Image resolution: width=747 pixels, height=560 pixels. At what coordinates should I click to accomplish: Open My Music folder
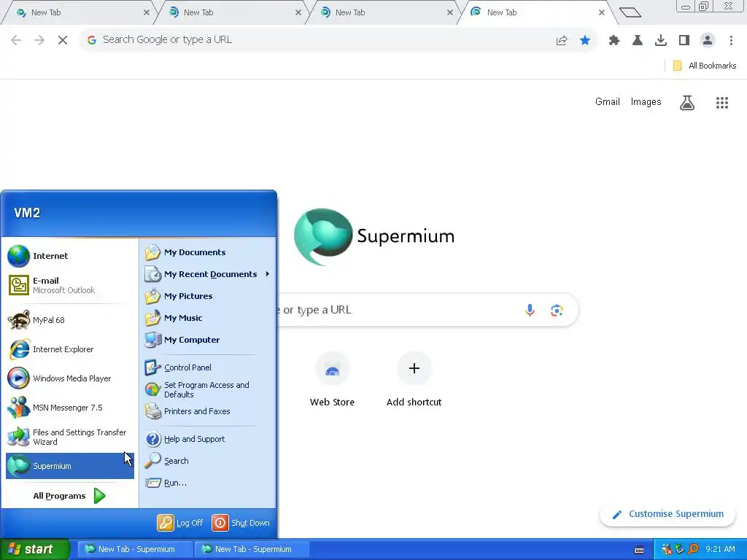[x=207, y=318]
